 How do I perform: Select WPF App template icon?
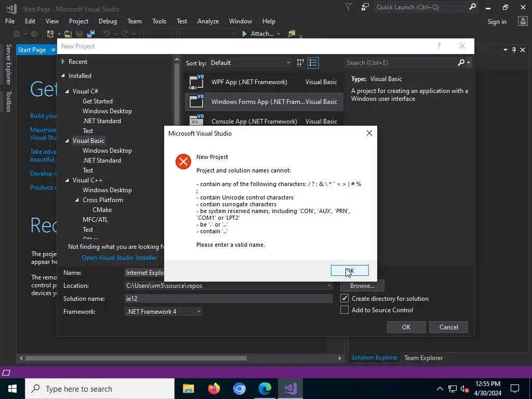[196, 82]
